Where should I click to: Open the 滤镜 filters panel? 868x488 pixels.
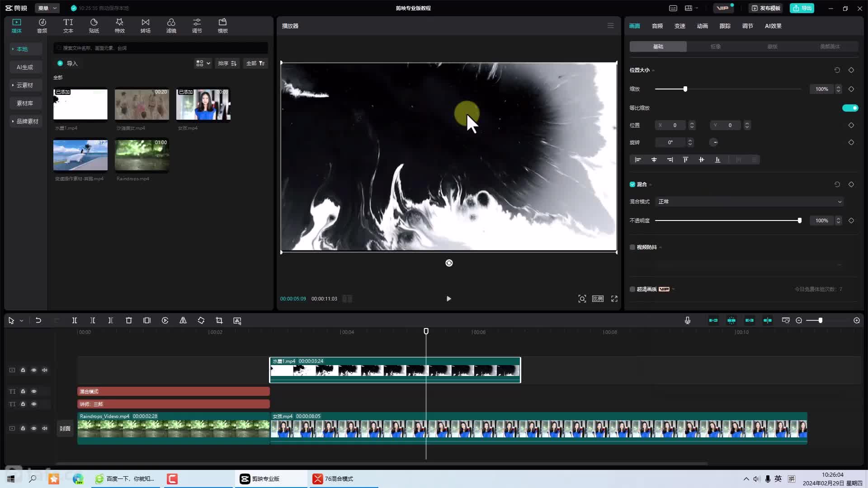[171, 26]
